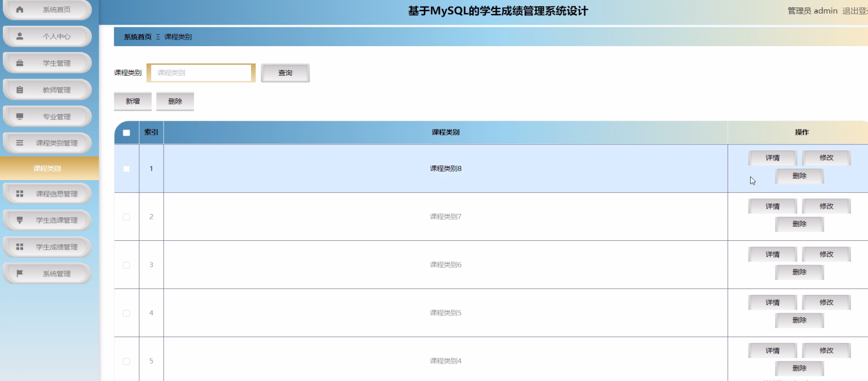This screenshot has height=381, width=868.
Task: Click 修改 for 课程类别5
Action: [x=827, y=302]
